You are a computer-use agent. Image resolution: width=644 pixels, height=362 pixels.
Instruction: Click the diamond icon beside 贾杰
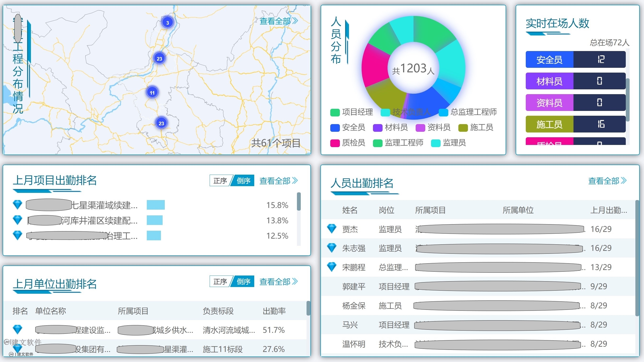coord(331,228)
